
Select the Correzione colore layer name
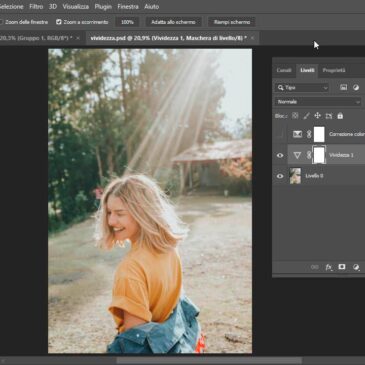(347, 134)
